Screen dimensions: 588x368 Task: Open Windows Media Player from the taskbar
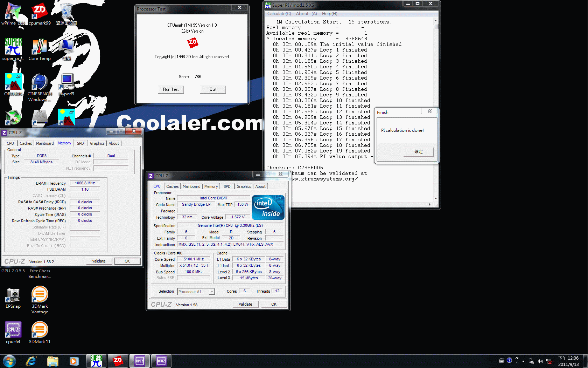click(74, 361)
